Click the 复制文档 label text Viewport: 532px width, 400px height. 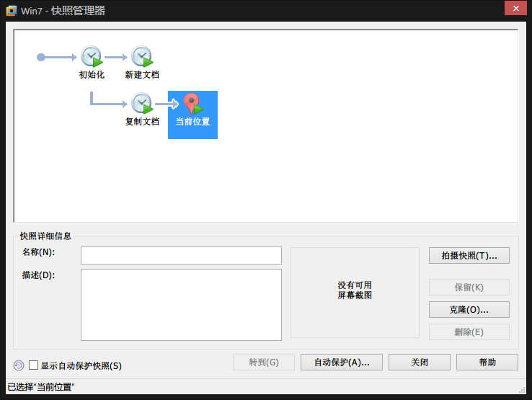pyautogui.click(x=142, y=122)
